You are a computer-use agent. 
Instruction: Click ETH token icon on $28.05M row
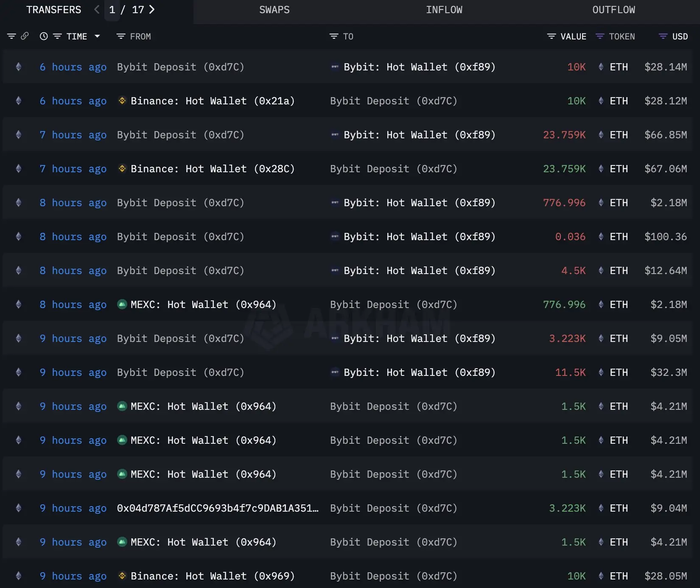point(601,576)
